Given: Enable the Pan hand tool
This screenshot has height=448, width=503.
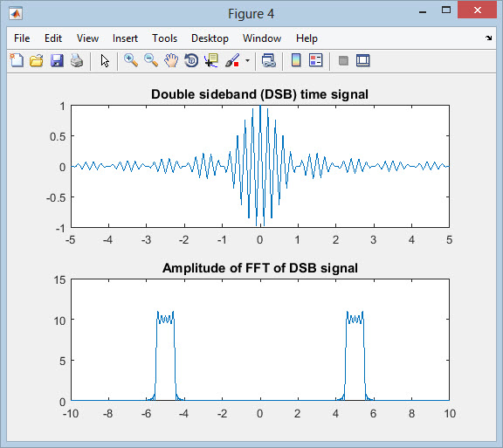Looking at the screenshot, I should (171, 60).
